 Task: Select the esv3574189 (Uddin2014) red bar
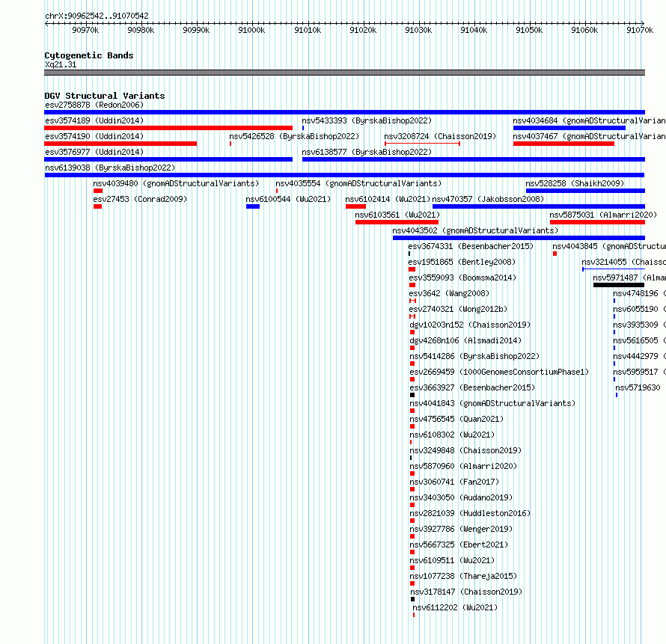click(168, 128)
